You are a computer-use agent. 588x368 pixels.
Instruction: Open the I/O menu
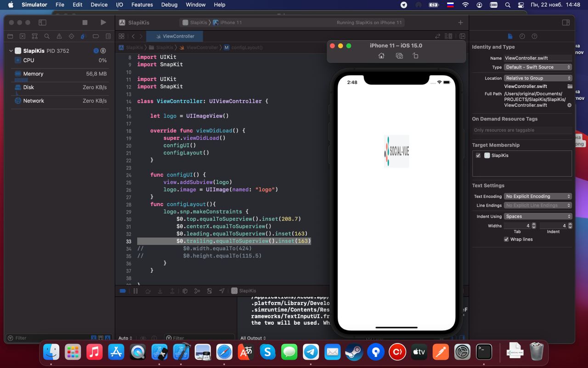(119, 5)
